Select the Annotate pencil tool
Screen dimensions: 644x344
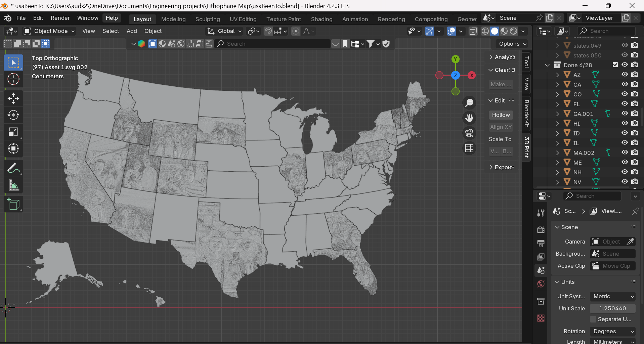click(13, 168)
